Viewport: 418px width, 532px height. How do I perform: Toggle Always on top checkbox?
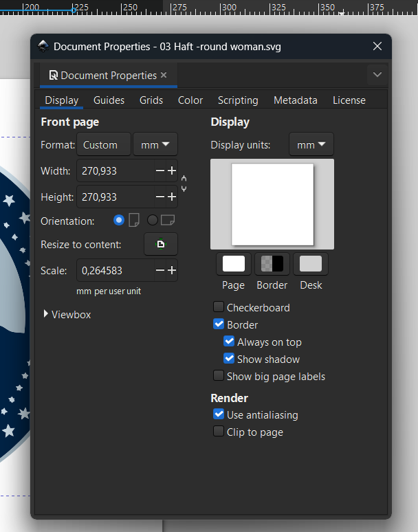coord(229,341)
